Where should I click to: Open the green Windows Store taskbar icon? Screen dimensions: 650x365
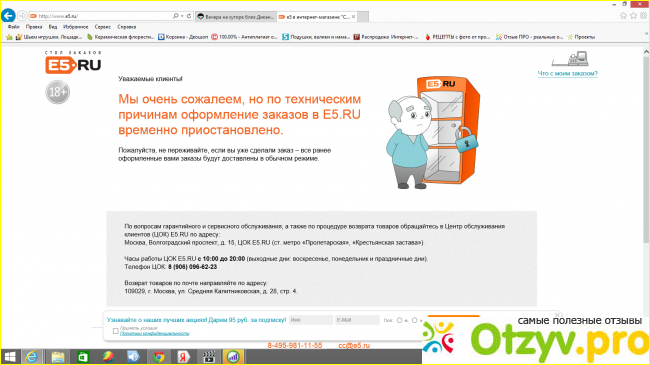click(x=83, y=357)
